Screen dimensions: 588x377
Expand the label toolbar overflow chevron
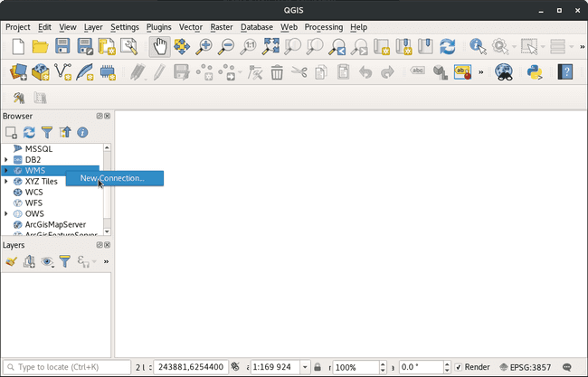[x=480, y=72]
